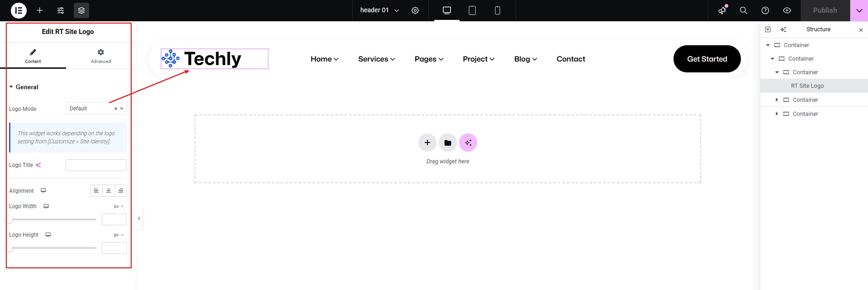
Task: Set logo alignment to right
Action: 121,191
